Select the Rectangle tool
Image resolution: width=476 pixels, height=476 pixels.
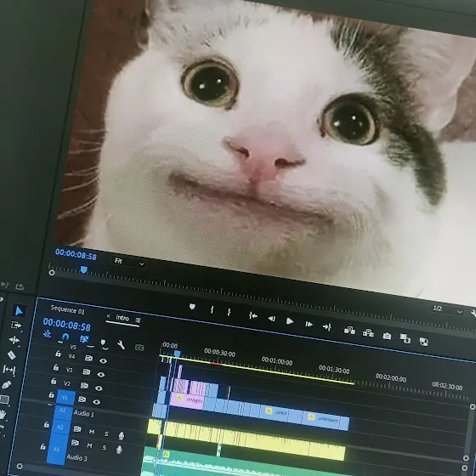[x=4, y=399]
